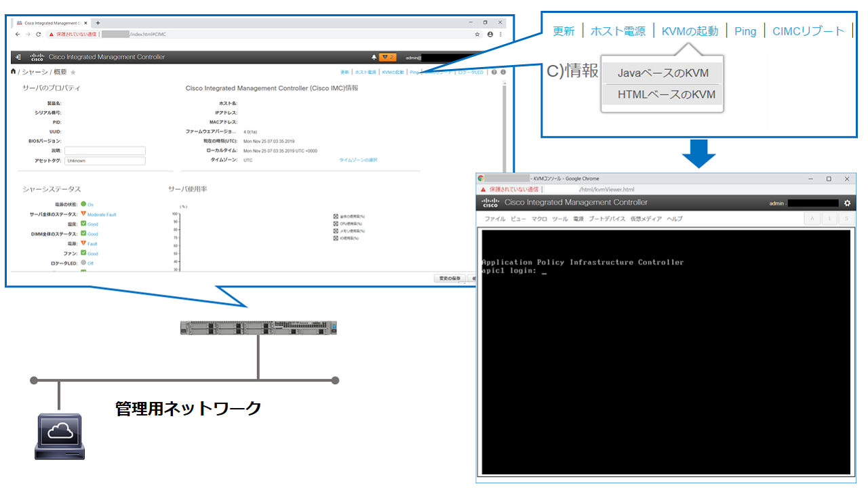
Task: Open the small ホスト電源 link in CIMC window
Action: point(366,72)
